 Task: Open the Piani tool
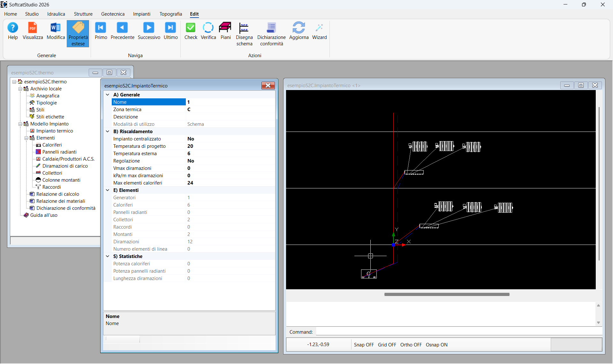225,31
